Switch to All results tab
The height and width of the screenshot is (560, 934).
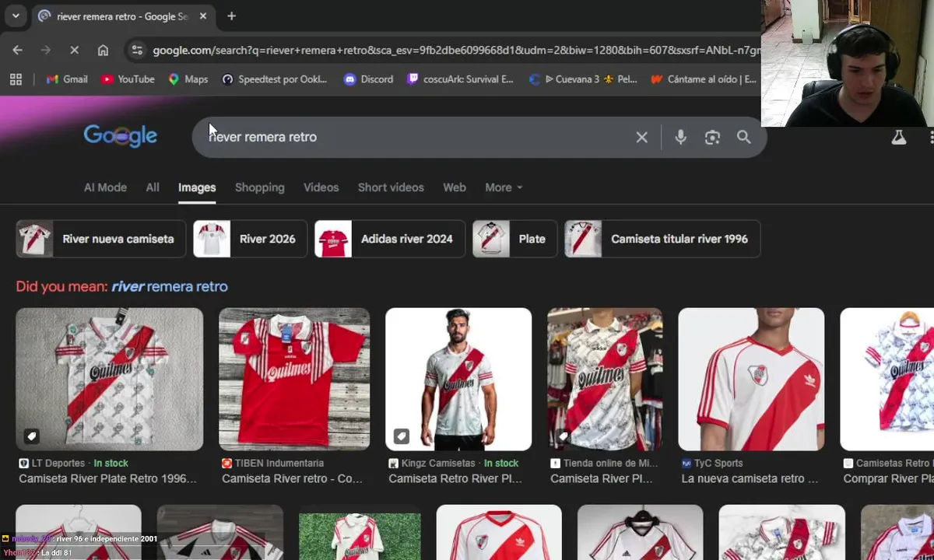coord(153,187)
